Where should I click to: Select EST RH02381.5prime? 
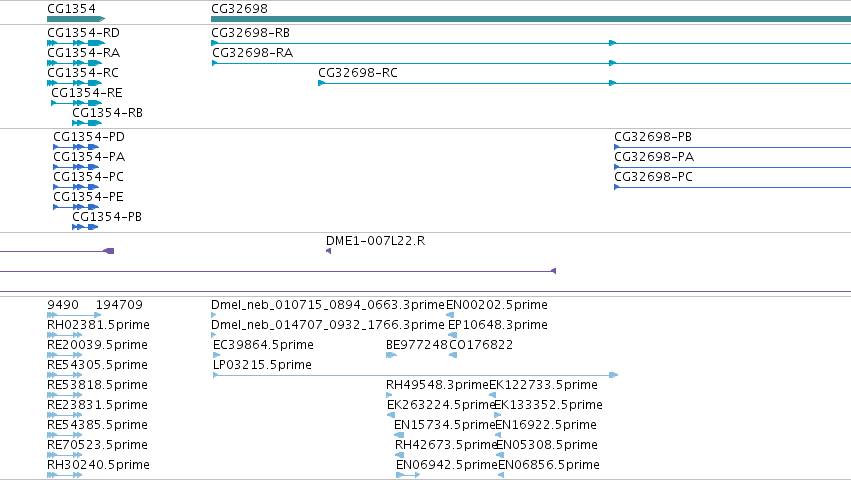[98, 325]
